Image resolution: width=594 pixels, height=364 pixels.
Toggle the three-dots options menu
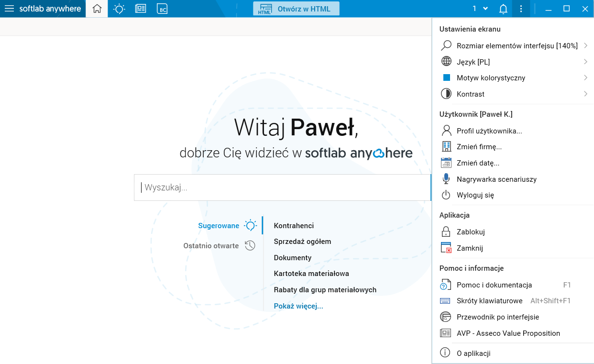(x=521, y=9)
